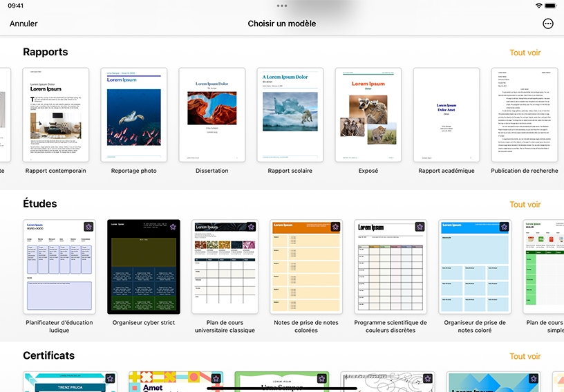Click the Publication de recherche label

[x=525, y=171]
